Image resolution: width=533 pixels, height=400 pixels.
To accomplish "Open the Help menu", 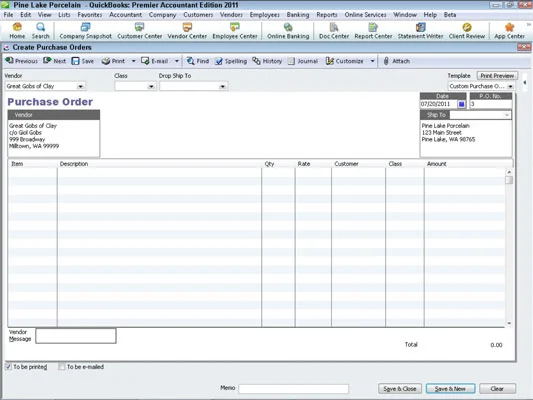I will point(430,15).
